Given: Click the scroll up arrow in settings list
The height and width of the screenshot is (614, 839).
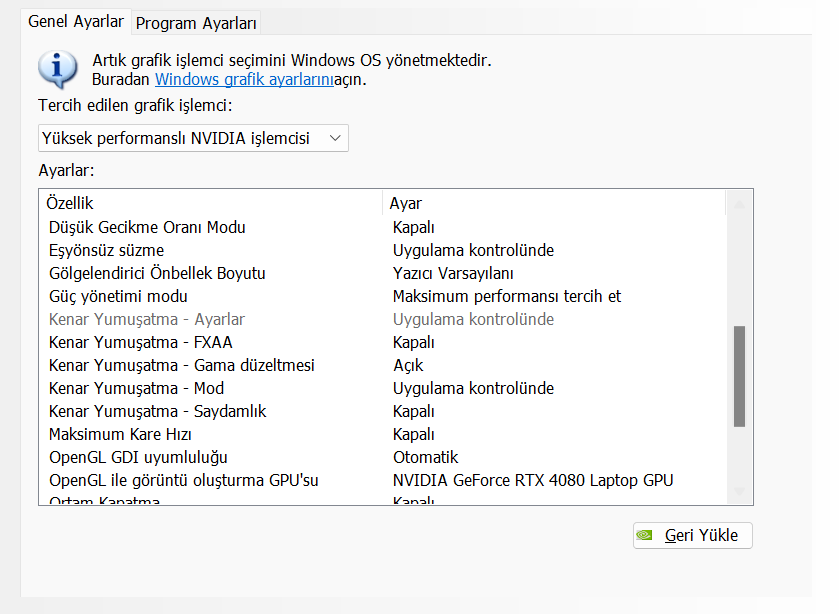Looking at the screenshot, I should [x=739, y=204].
